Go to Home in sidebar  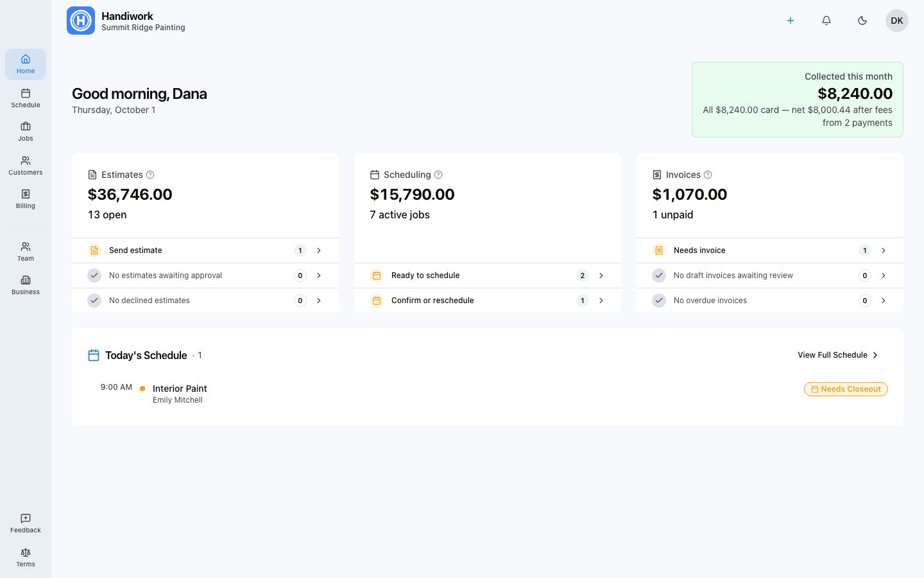coord(26,64)
